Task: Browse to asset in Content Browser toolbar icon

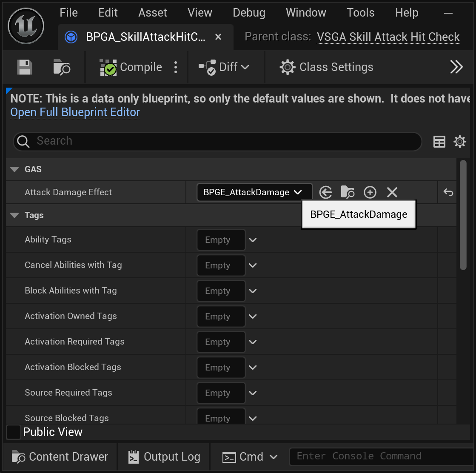Action: click(x=62, y=67)
